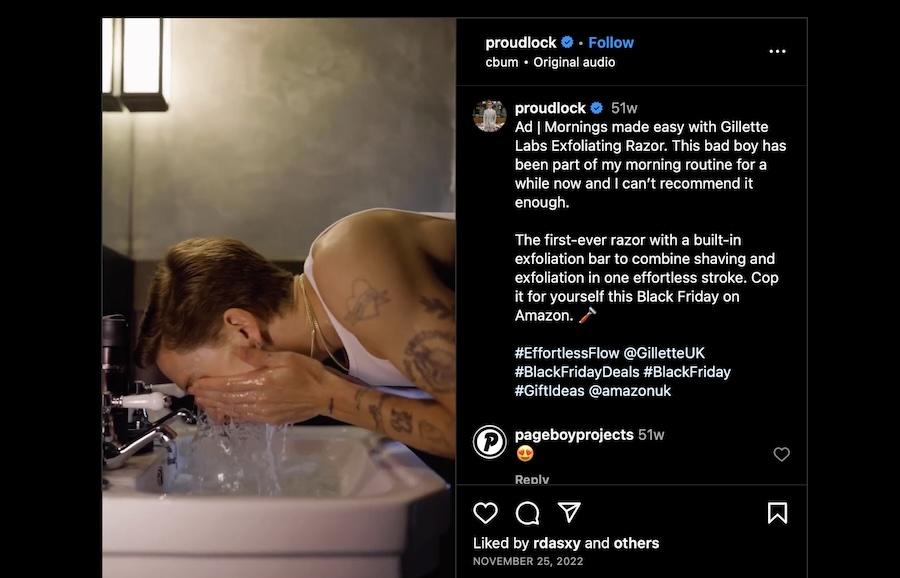Screen dimensions: 900x578
Task: Share the post via paper plane icon
Action: click(569, 513)
